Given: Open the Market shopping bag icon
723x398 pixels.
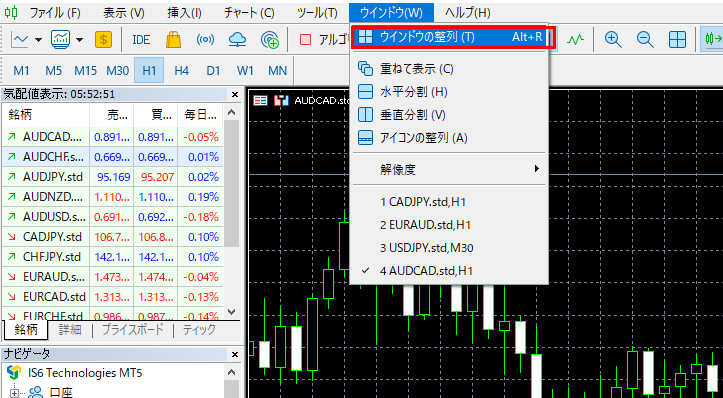Looking at the screenshot, I should [x=173, y=40].
